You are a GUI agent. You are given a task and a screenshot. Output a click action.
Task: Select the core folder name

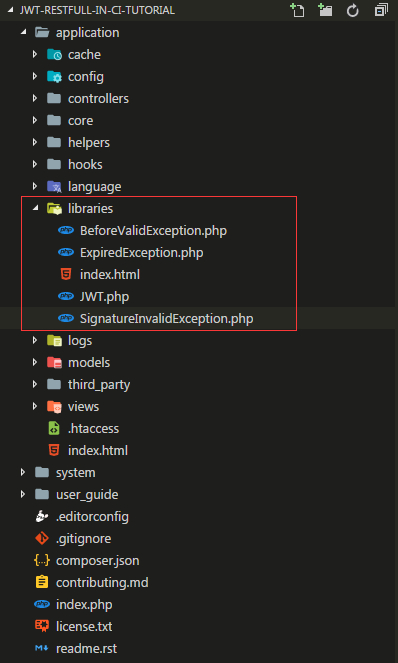(80, 121)
